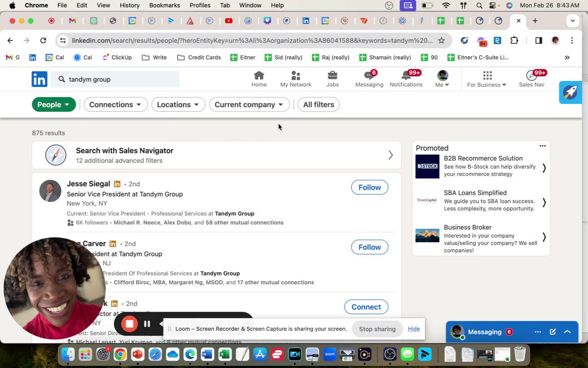This screenshot has width=588, height=368.
Task: Open the App Store from the Dock
Action: point(260,354)
